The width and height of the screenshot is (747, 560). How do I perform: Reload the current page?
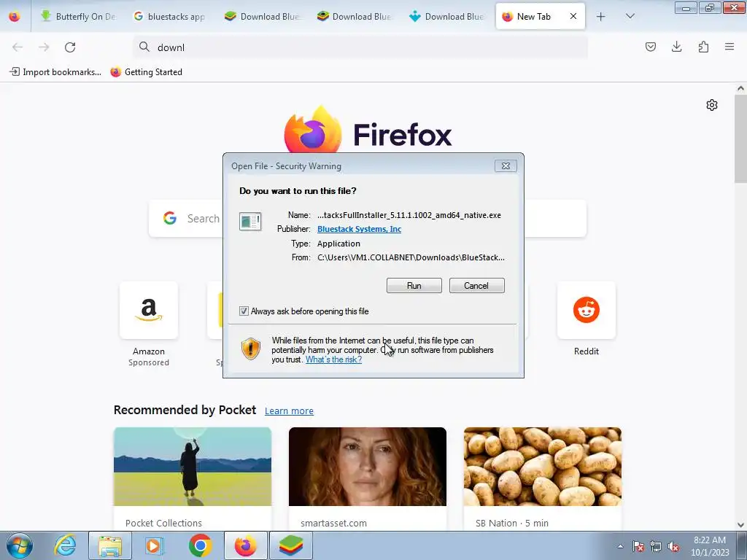pyautogui.click(x=70, y=47)
